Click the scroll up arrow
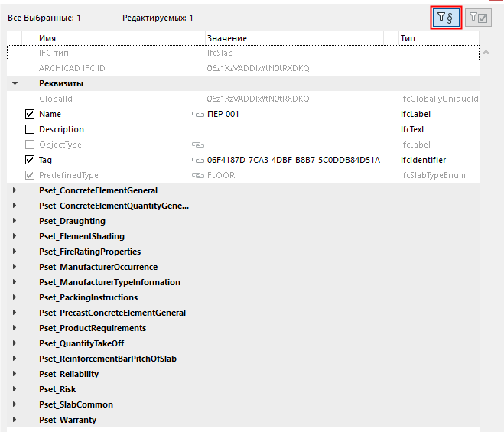The image size is (504, 432). [x=486, y=52]
